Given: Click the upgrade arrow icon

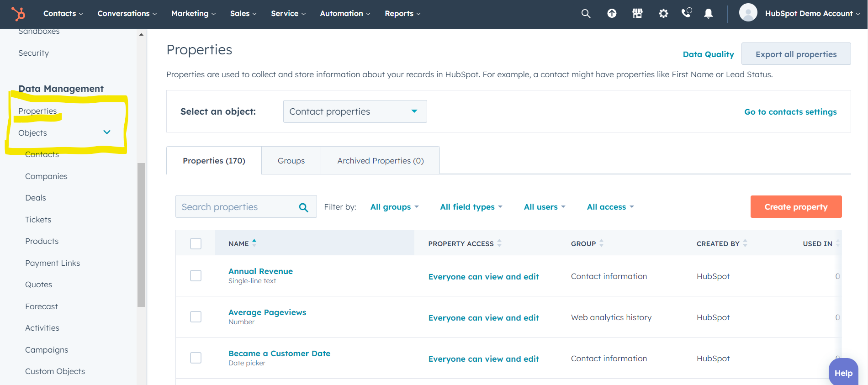Looking at the screenshot, I should pos(612,14).
